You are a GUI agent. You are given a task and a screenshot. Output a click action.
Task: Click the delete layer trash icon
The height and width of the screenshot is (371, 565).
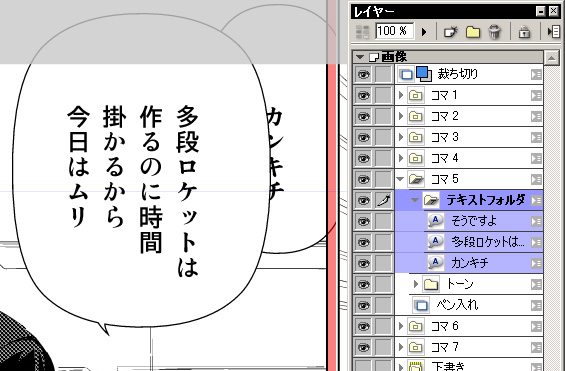[494, 32]
